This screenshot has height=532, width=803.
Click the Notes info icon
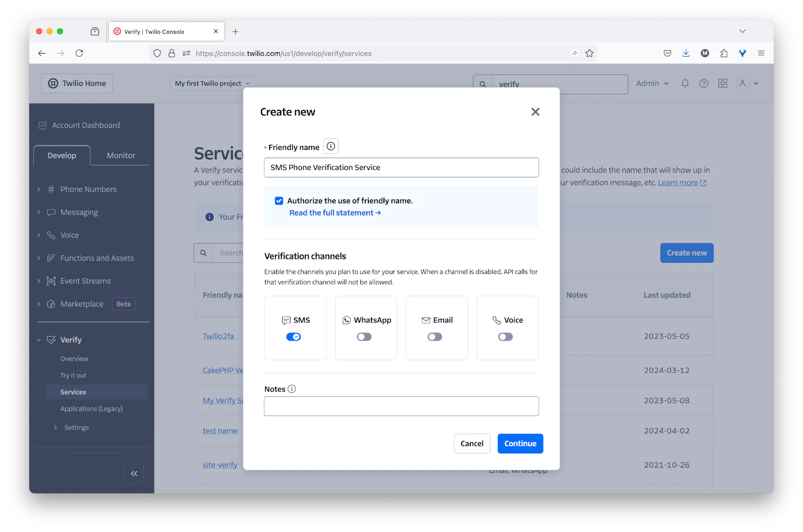292,389
